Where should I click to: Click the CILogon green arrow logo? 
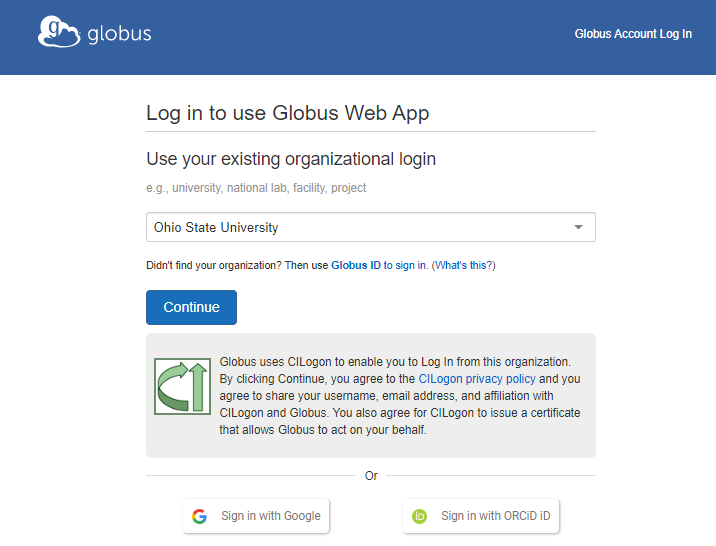point(182,386)
